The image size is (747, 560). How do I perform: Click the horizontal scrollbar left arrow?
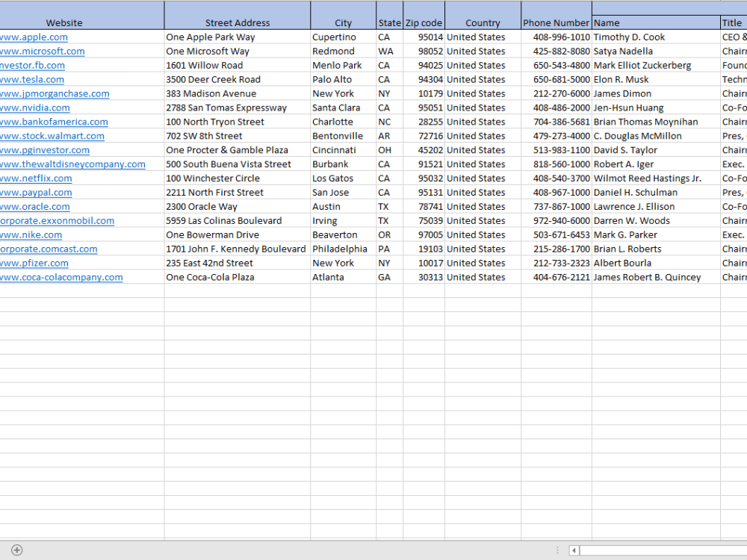point(574,550)
